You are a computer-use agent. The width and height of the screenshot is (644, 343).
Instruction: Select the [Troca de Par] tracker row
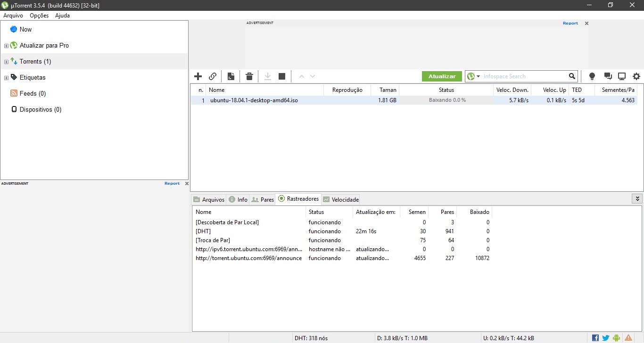(x=342, y=240)
